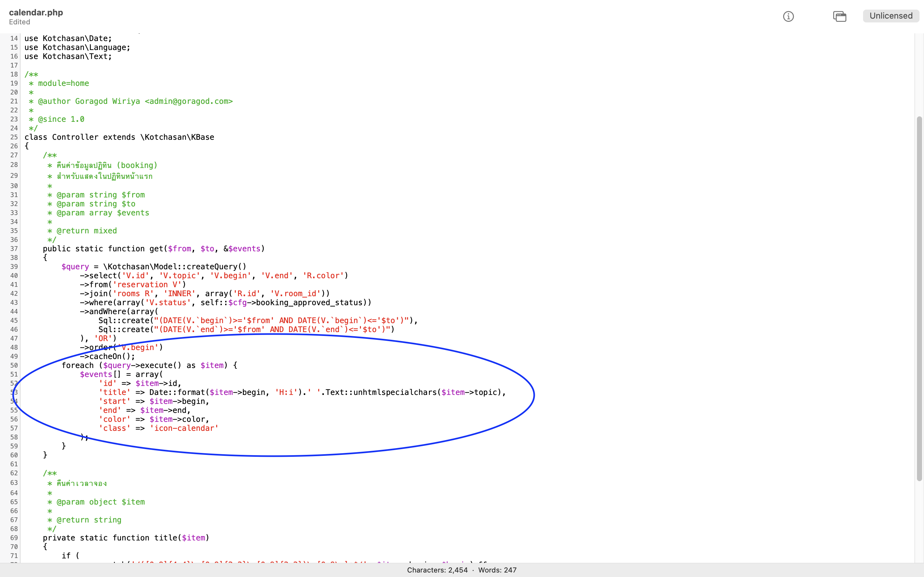Click the admin@goragod.com email in comment
The height and width of the screenshot is (577, 924).
coord(189,101)
